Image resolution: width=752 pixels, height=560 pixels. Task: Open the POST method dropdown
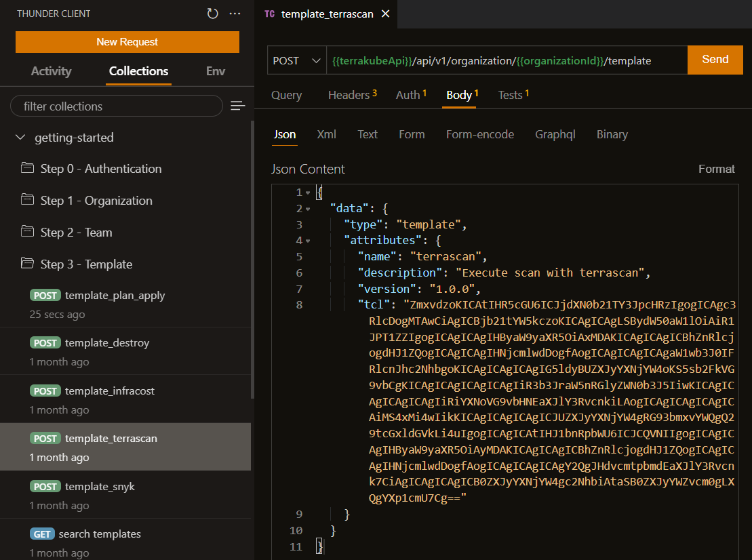(x=296, y=60)
